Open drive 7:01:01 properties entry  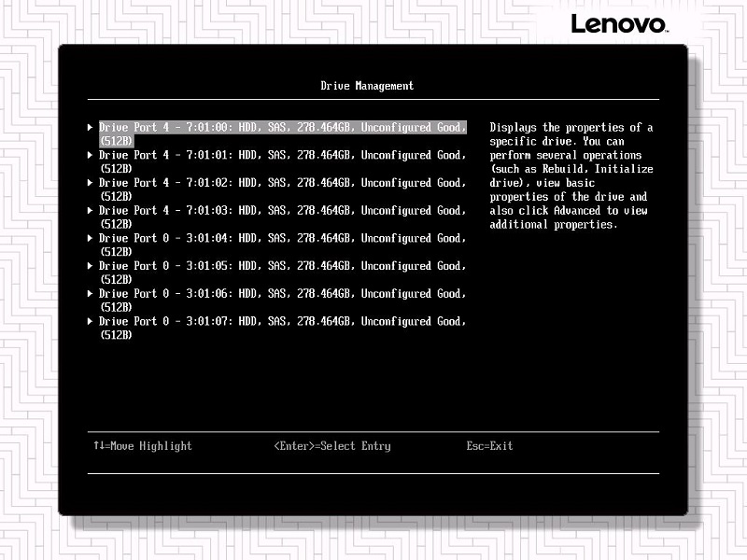click(x=280, y=155)
